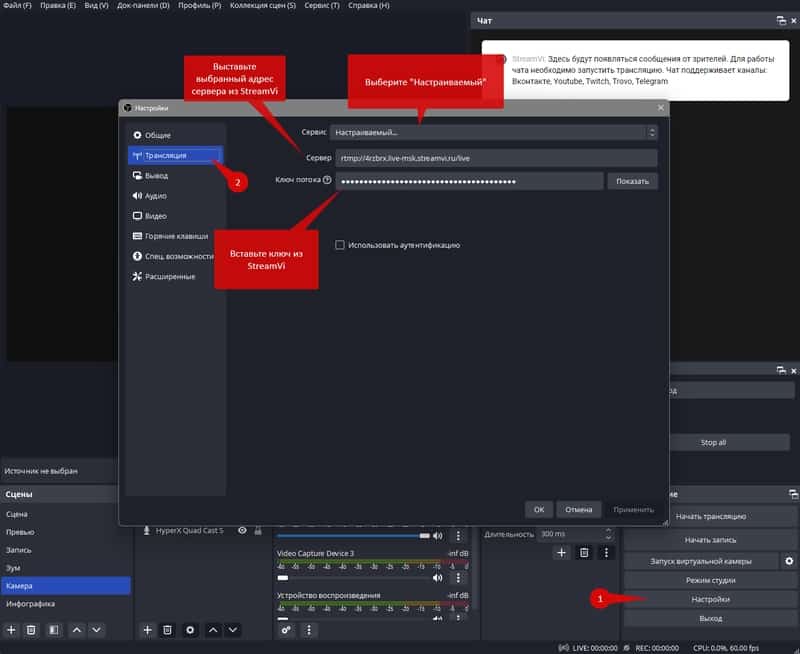Click the REC 00:00:00 status bar indicator
This screenshot has width=800, height=654.
(x=652, y=648)
